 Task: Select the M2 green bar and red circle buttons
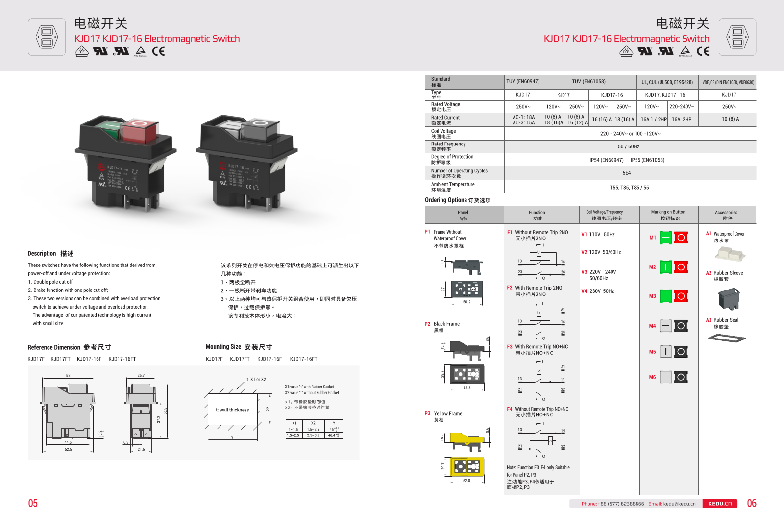tap(674, 267)
